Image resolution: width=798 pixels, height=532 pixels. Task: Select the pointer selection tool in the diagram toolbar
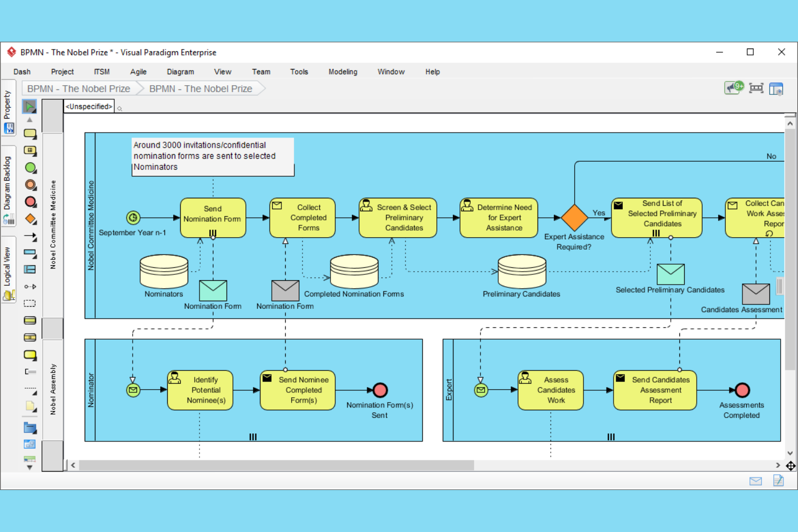click(30, 107)
